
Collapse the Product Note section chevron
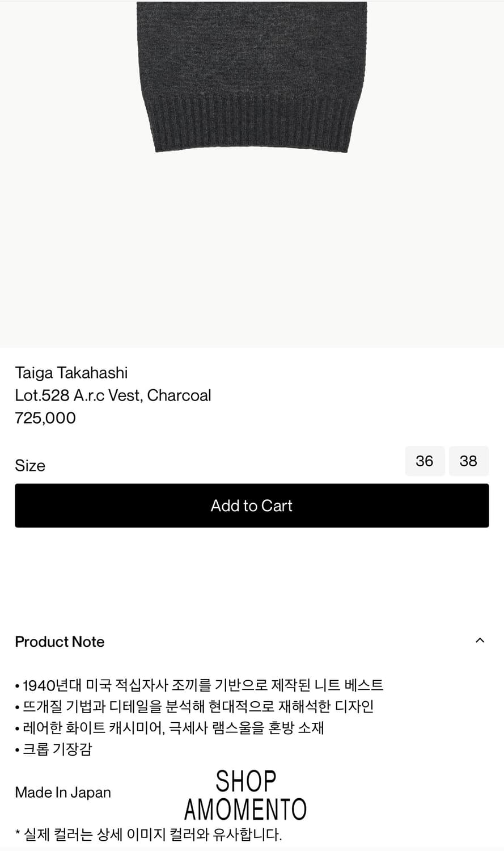click(480, 641)
